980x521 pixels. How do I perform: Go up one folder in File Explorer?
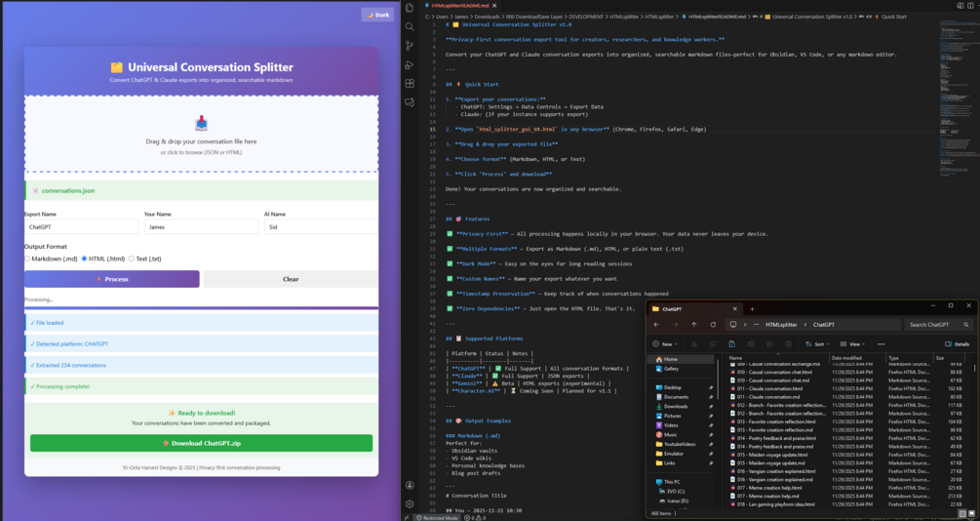click(x=693, y=325)
